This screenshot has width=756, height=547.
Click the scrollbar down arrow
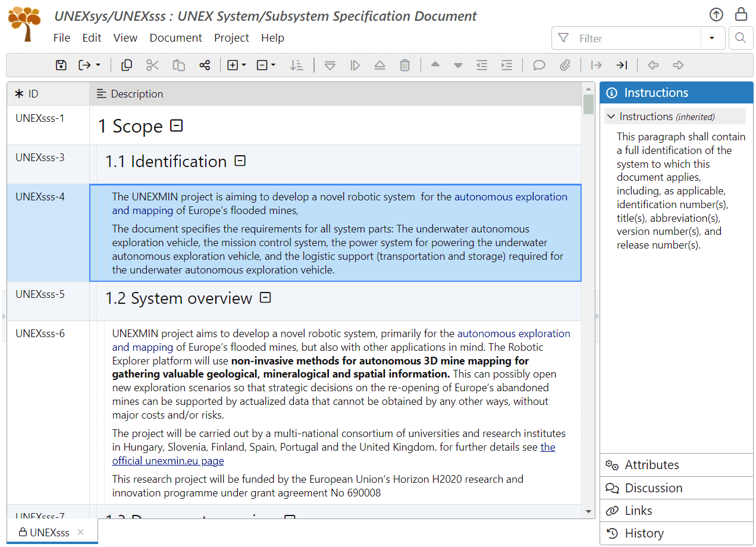(588, 511)
